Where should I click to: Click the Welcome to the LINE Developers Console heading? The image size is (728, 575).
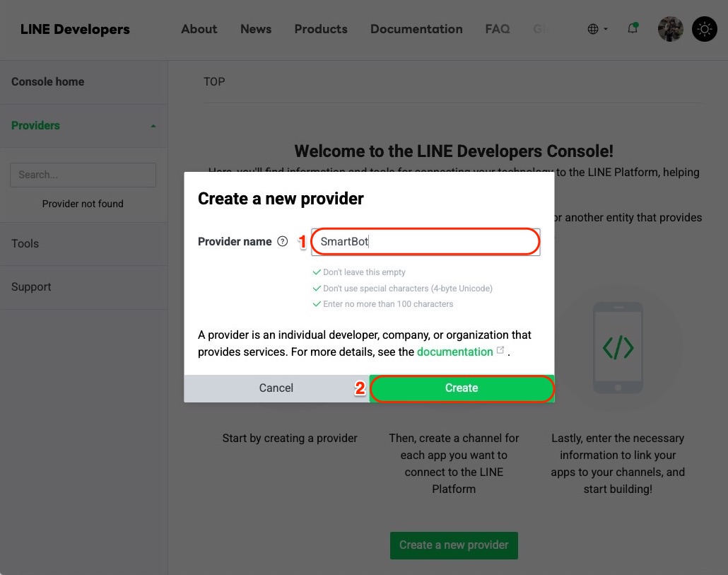[454, 151]
